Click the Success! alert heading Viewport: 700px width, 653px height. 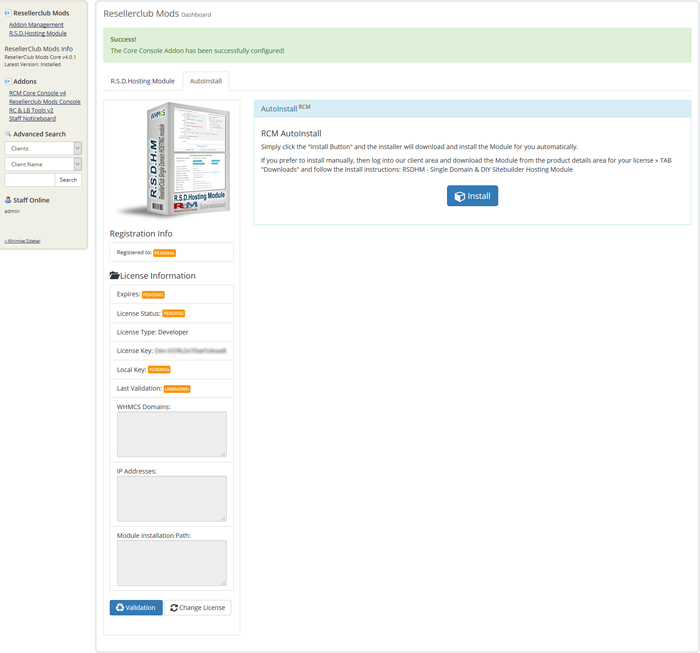pos(123,39)
